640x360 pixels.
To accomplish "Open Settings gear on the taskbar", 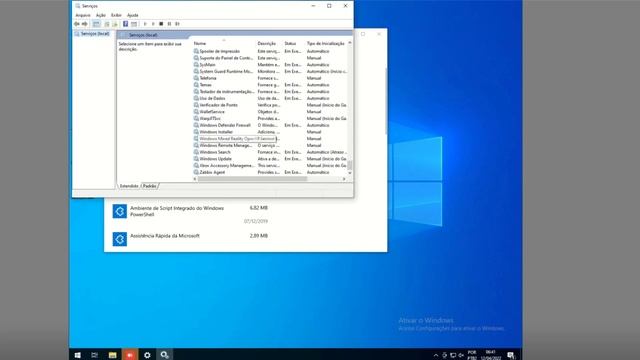I will pyautogui.click(x=147, y=355).
